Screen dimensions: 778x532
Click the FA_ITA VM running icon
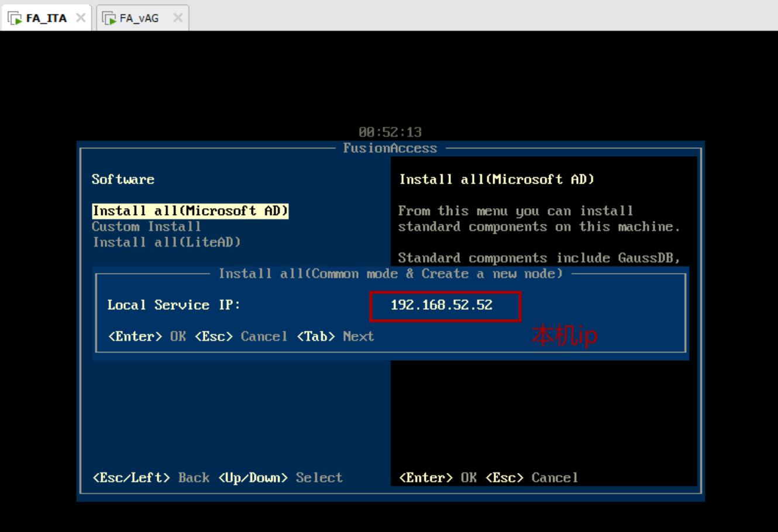(15, 18)
